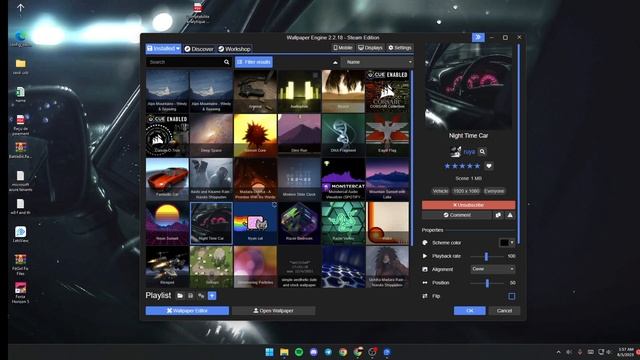Image resolution: width=640 pixels, height=360 pixels.
Task: Expand the Installed tab dropdown arrow
Action: click(178, 49)
